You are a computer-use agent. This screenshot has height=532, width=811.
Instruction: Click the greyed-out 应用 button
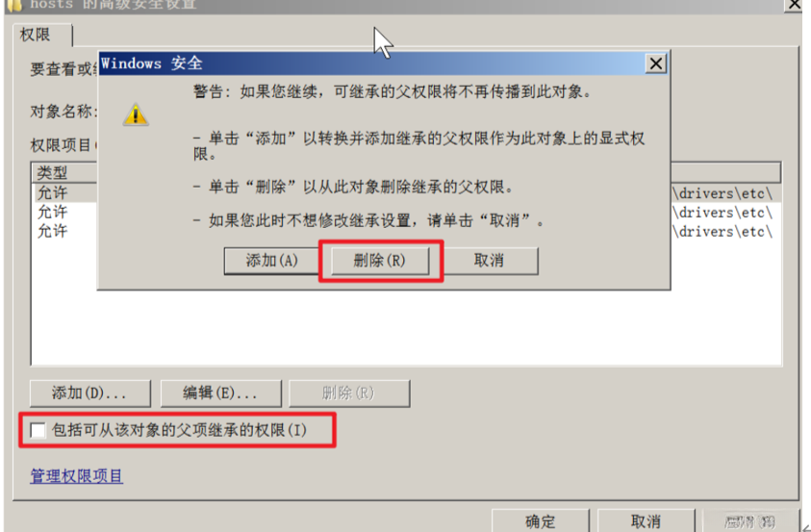click(x=750, y=520)
